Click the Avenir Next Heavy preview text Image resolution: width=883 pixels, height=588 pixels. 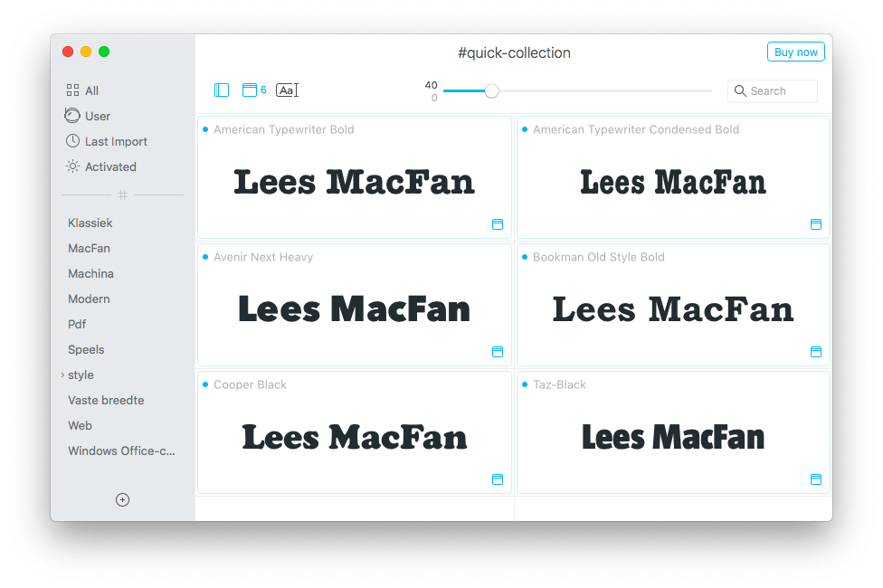click(x=355, y=309)
